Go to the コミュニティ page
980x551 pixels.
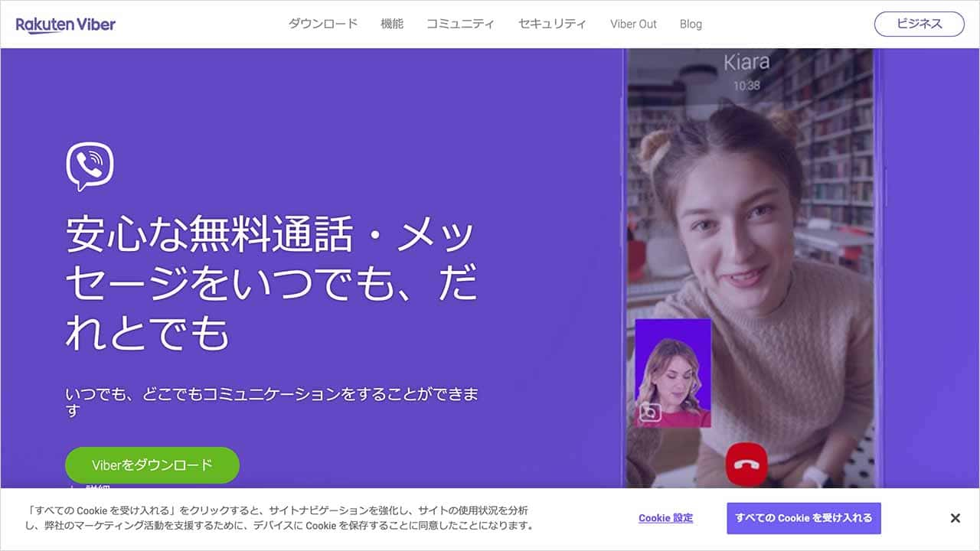coord(460,24)
